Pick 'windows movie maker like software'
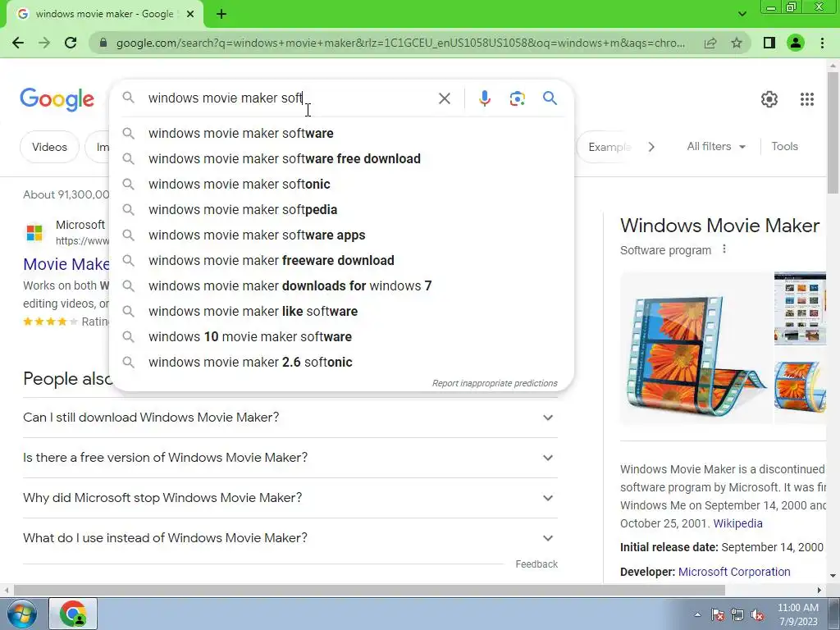Screen dimensions: 840x630 click(x=341, y=311)
